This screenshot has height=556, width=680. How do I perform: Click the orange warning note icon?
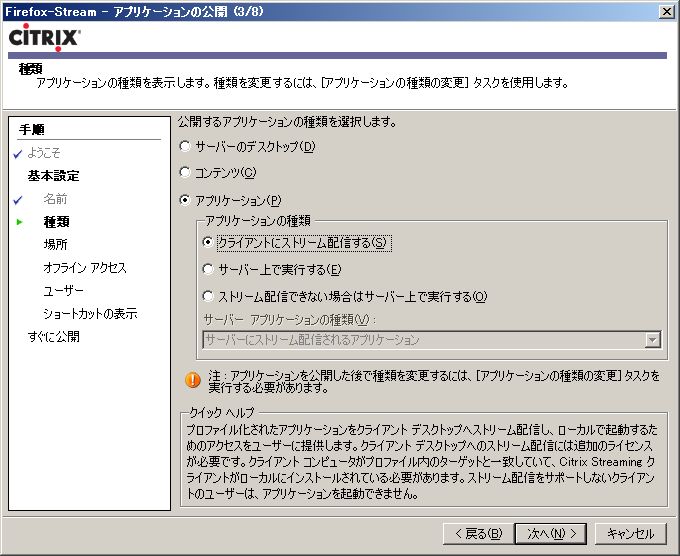pos(193,380)
